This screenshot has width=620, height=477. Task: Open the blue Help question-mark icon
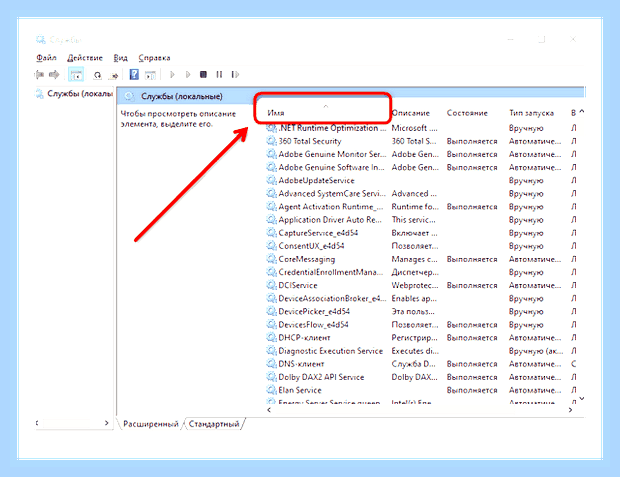click(134, 74)
